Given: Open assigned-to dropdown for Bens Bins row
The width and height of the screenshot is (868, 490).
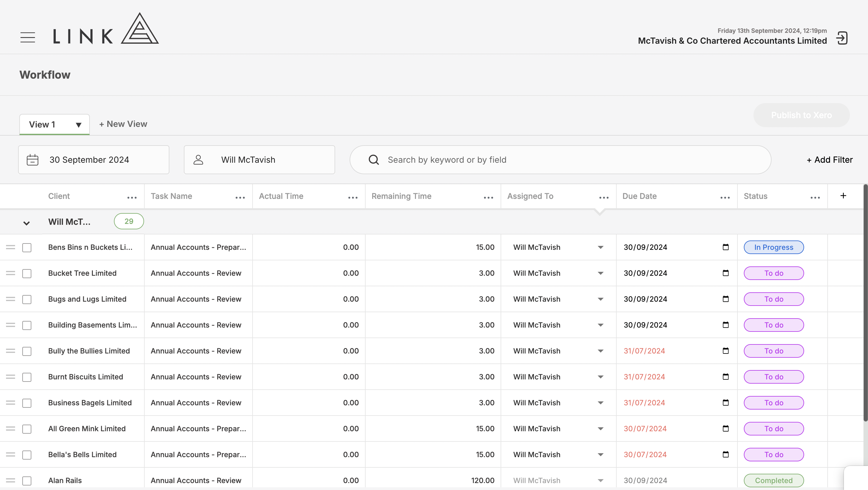Looking at the screenshot, I should (601, 247).
